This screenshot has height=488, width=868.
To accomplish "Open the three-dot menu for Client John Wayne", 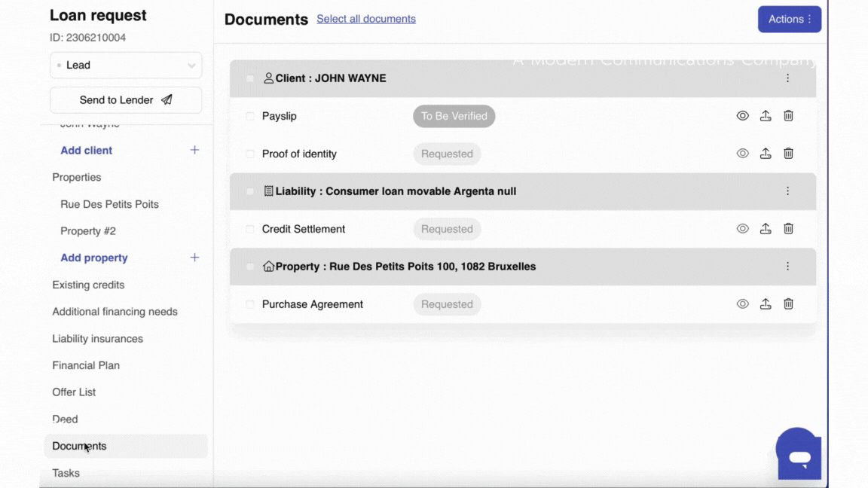I will pyautogui.click(x=787, y=78).
